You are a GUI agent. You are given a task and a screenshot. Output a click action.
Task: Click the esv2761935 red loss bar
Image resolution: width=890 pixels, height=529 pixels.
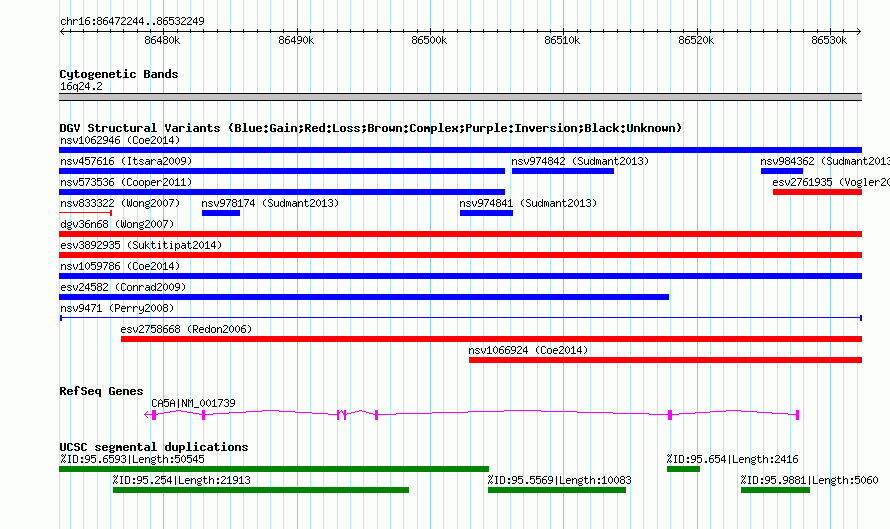click(817, 192)
